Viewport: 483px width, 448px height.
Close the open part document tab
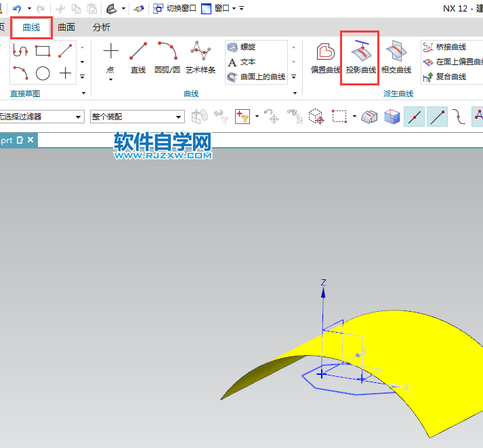point(30,140)
